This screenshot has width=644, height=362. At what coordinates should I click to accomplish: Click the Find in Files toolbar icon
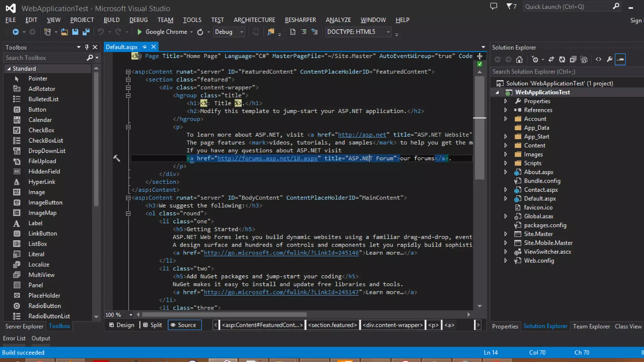(271, 32)
